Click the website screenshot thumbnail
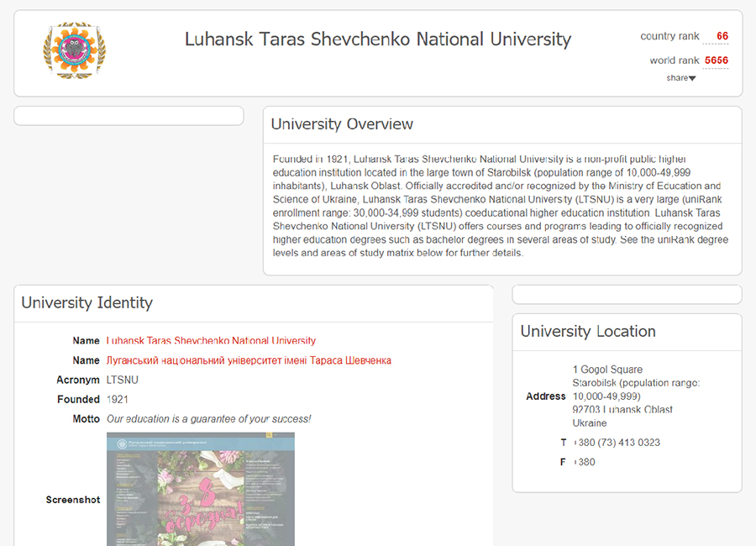 (201, 489)
